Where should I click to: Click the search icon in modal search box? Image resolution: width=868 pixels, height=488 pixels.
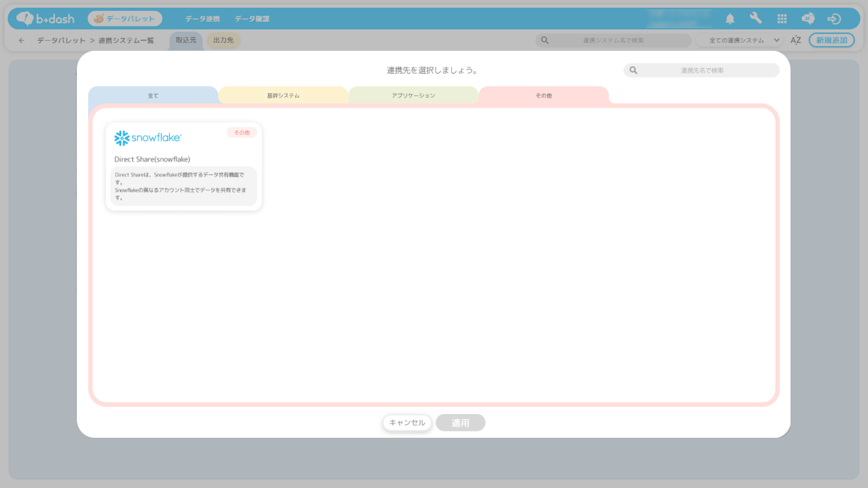633,70
